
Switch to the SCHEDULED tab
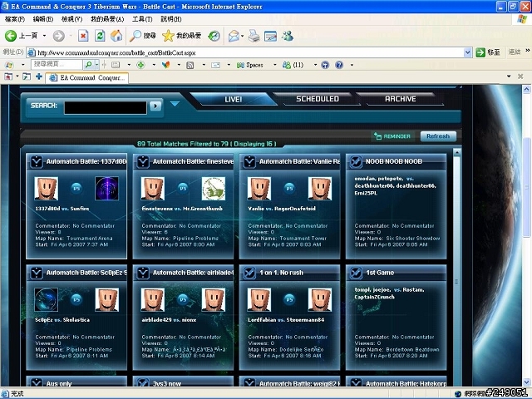(x=318, y=99)
